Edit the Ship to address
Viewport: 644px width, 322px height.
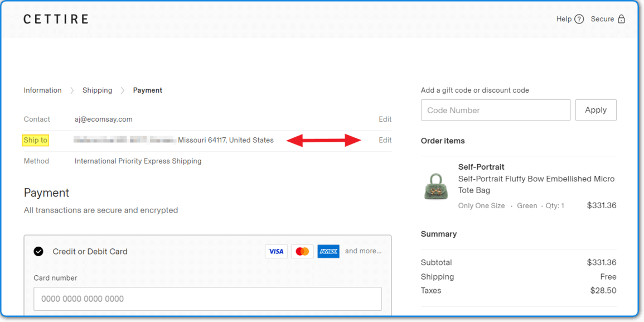pos(385,140)
